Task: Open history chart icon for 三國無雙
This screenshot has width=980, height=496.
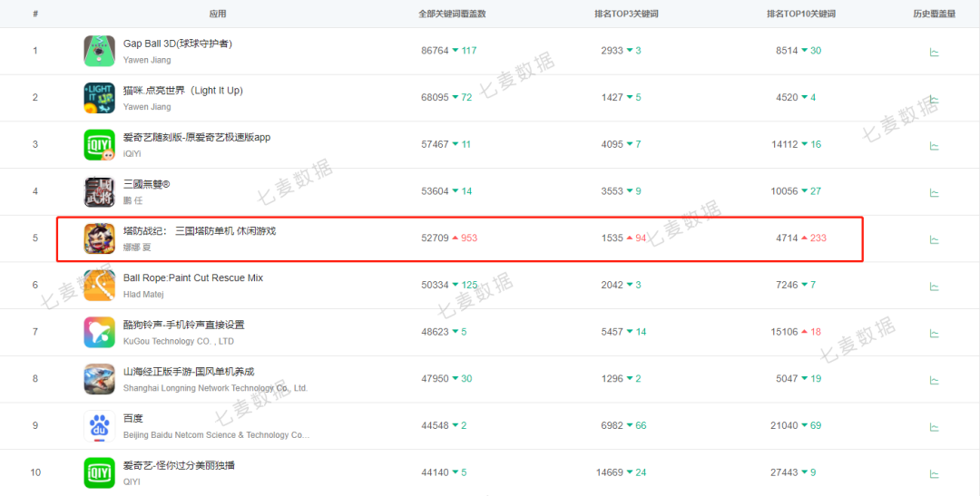Action: tap(935, 192)
